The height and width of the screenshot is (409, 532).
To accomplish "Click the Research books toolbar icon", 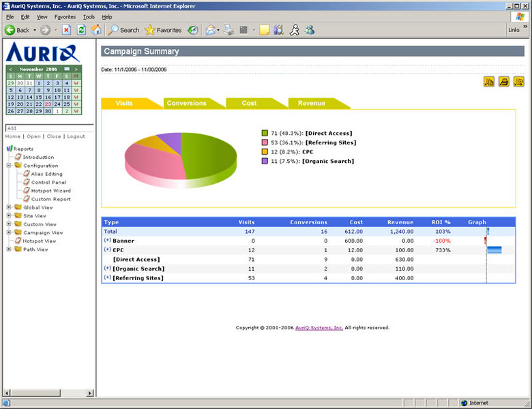I will tap(279, 30).
